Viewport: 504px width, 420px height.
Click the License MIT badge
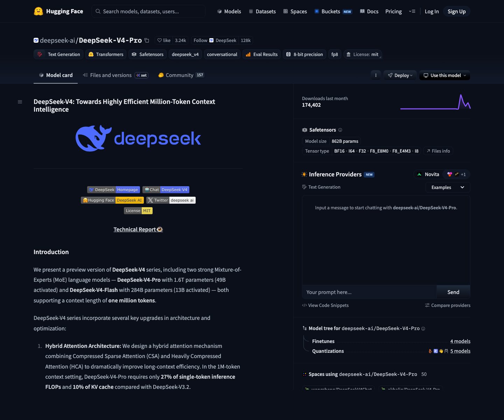(x=138, y=211)
